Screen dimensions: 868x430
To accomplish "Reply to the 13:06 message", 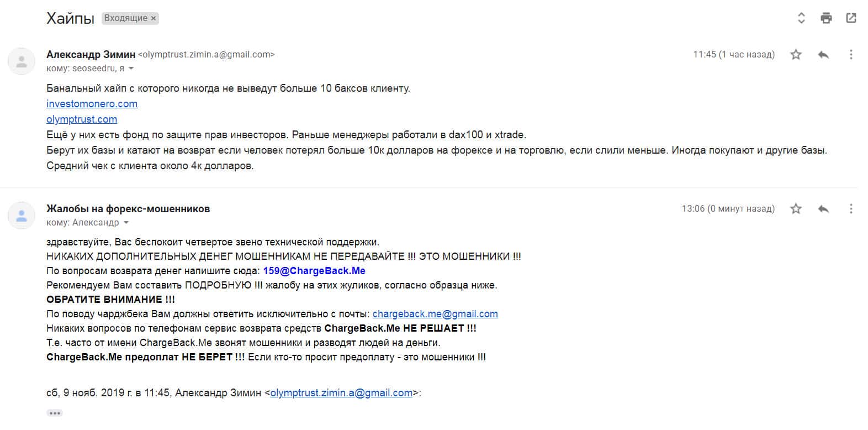I will [823, 208].
